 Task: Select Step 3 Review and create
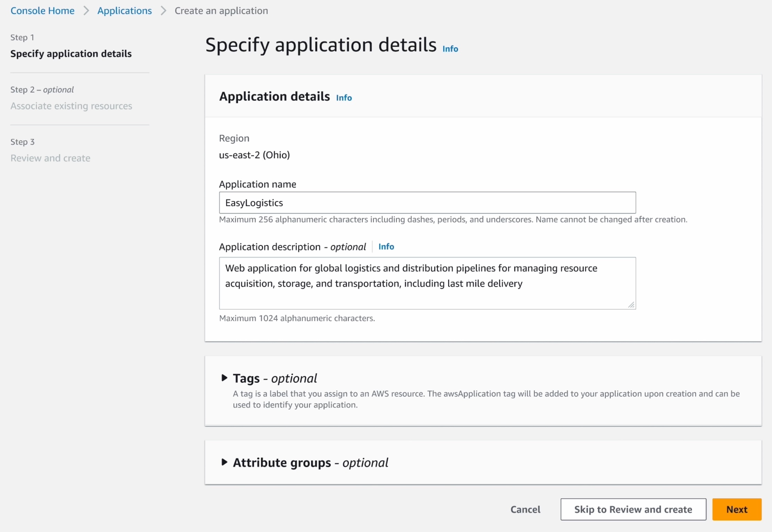tap(50, 158)
